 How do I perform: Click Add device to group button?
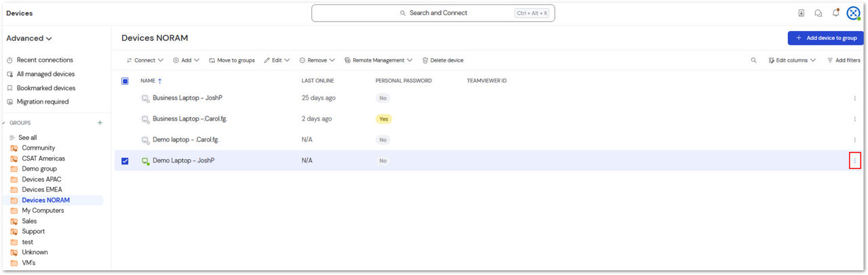825,39
